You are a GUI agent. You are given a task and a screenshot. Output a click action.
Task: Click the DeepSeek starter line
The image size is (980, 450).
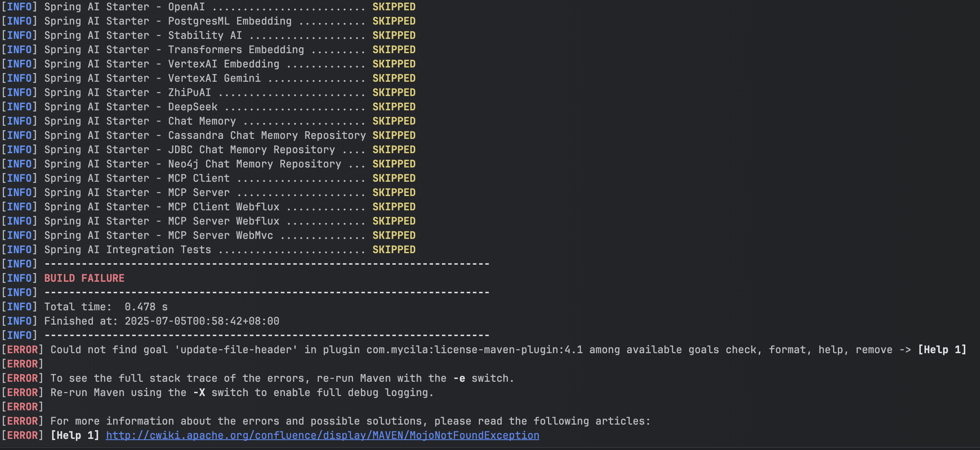pos(208,107)
